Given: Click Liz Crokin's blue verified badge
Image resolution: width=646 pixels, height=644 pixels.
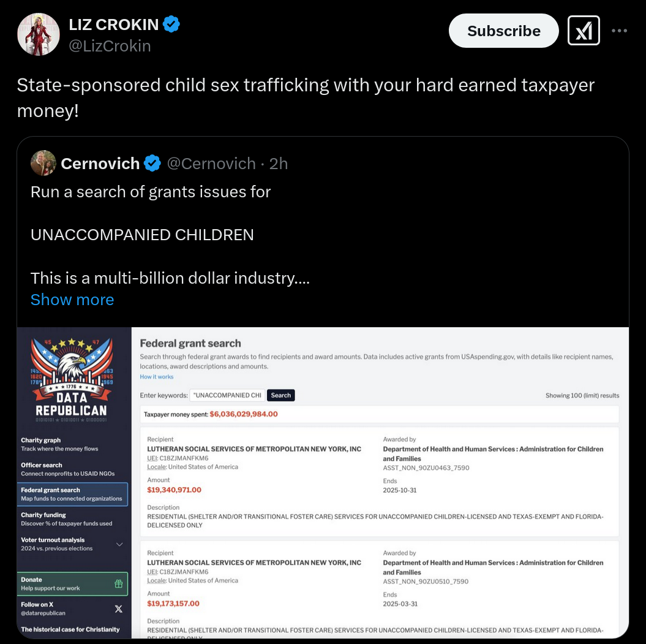Looking at the screenshot, I should click(171, 24).
